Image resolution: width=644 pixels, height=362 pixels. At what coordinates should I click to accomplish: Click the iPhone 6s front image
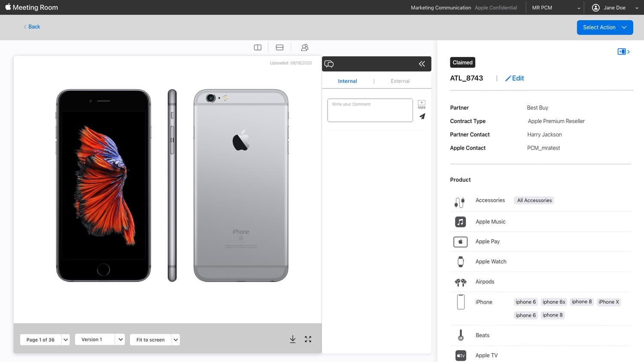[103, 185]
